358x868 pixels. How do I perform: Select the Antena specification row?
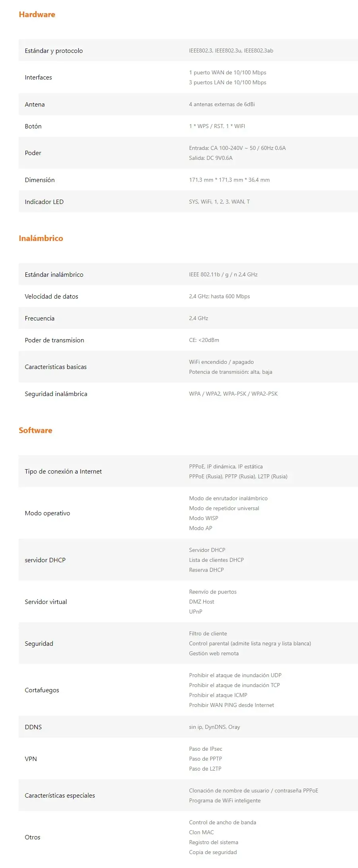[x=188, y=104]
